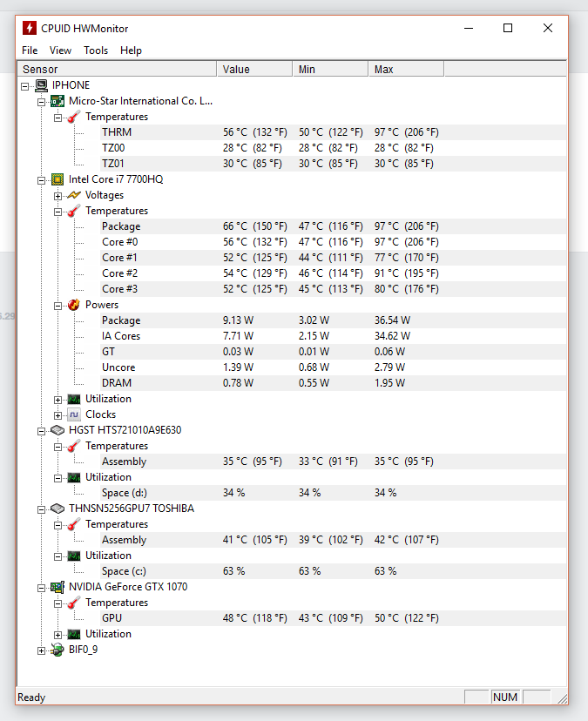The image size is (588, 721).
Task: Maximize the HWMonitor window
Action: coord(508,28)
